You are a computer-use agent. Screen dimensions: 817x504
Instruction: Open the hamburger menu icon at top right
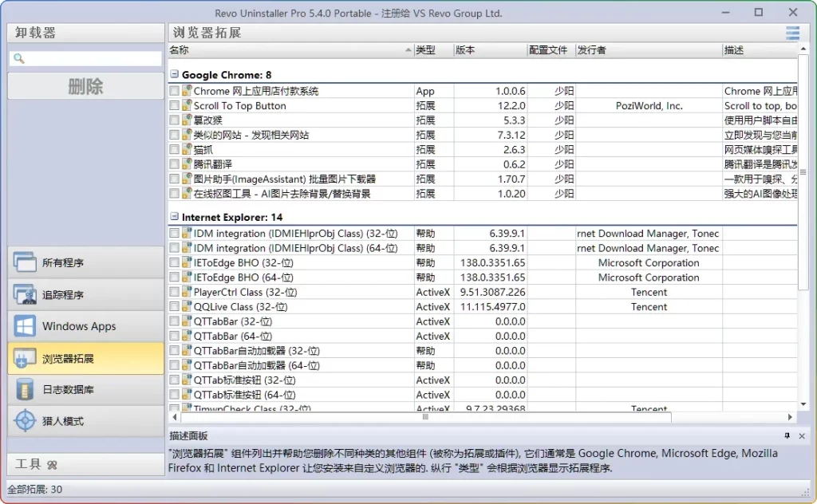click(x=792, y=33)
